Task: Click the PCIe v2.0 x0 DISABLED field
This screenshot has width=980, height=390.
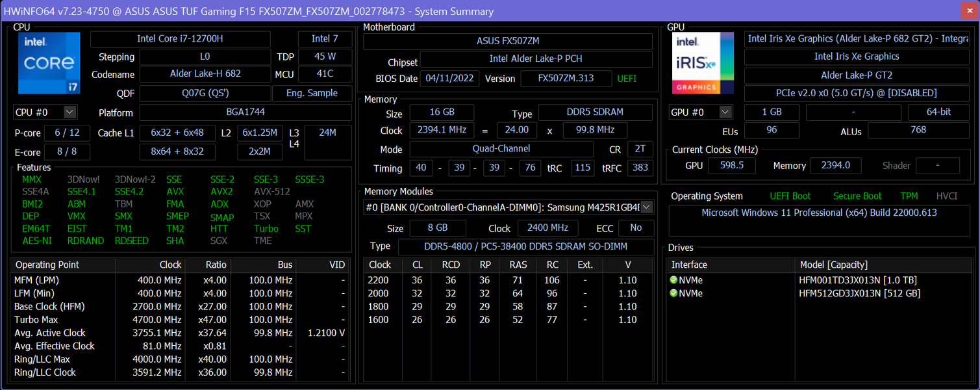Action: (x=857, y=93)
